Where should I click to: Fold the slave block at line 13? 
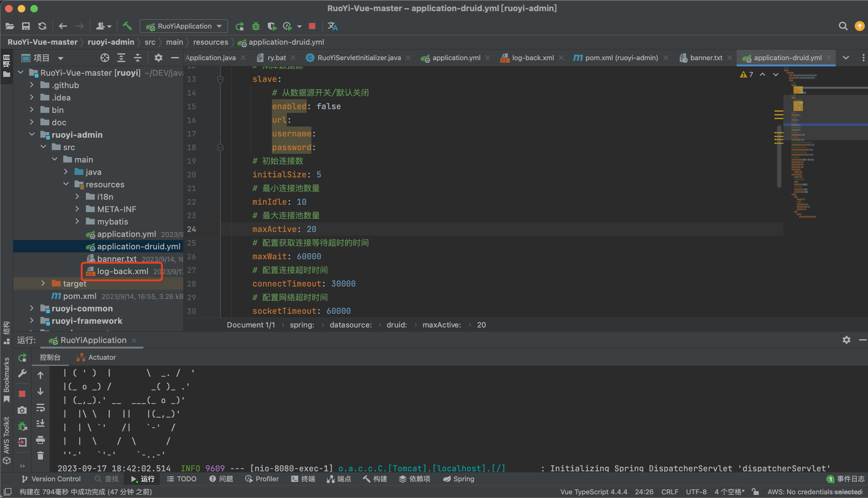(220, 79)
